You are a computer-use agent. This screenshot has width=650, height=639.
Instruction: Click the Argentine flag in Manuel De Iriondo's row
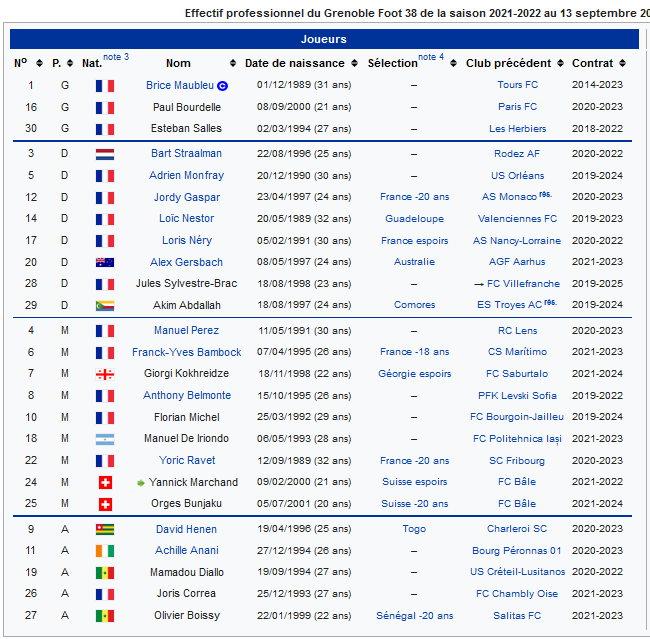coord(105,439)
